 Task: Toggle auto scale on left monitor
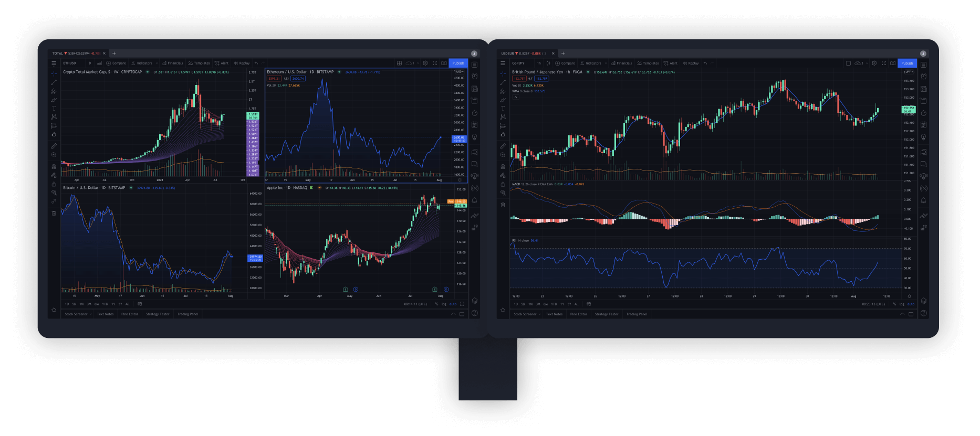[453, 304]
